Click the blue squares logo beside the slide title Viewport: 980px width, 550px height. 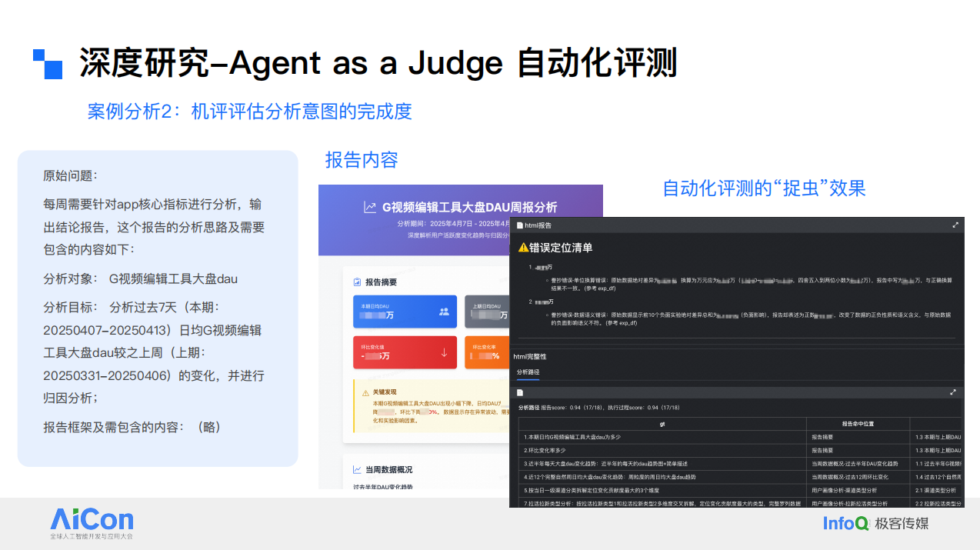[48, 64]
